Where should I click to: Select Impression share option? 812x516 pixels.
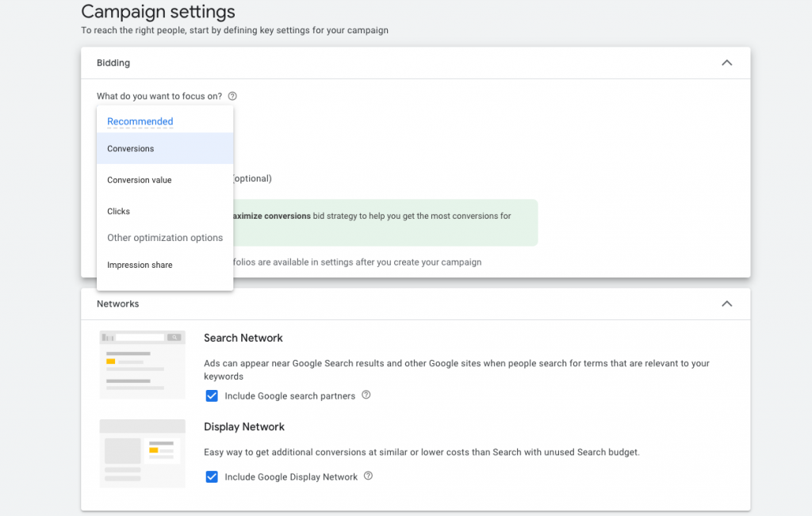[165, 265]
